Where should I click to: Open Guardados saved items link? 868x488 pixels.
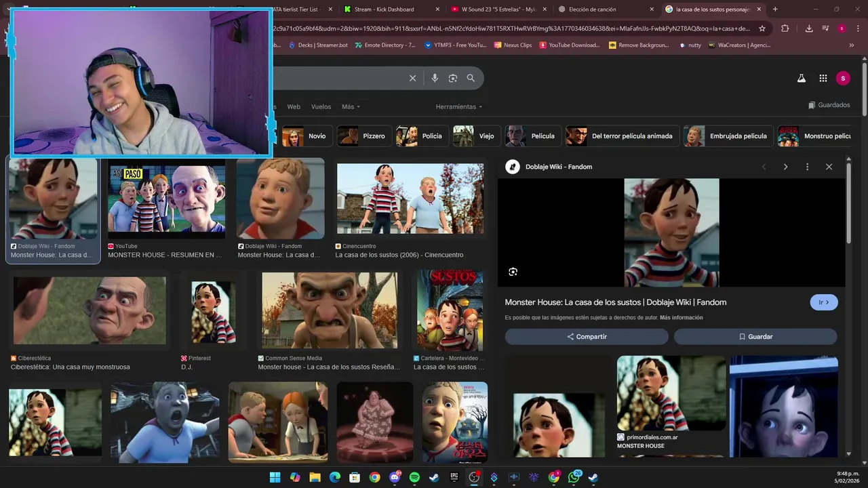tap(829, 105)
